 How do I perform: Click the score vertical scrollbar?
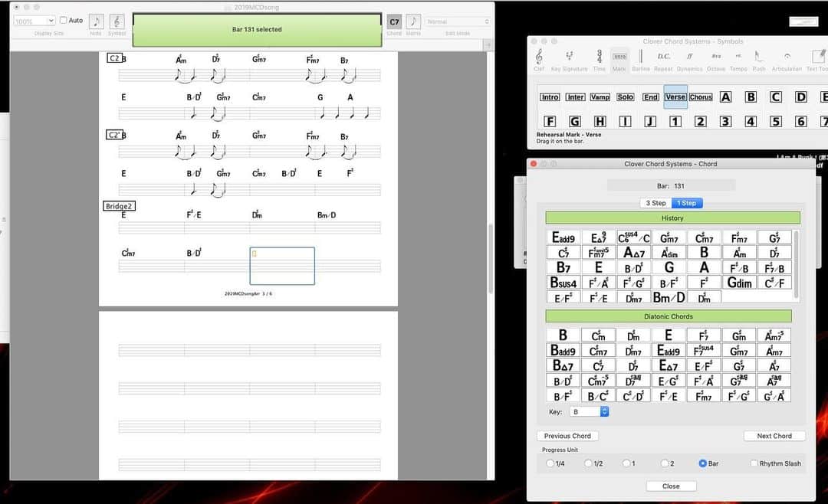491,259
